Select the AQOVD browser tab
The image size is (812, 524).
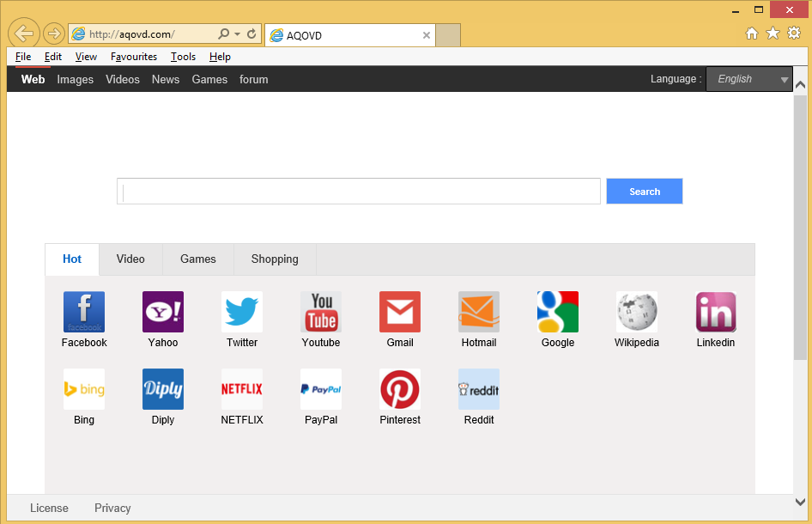click(350, 35)
